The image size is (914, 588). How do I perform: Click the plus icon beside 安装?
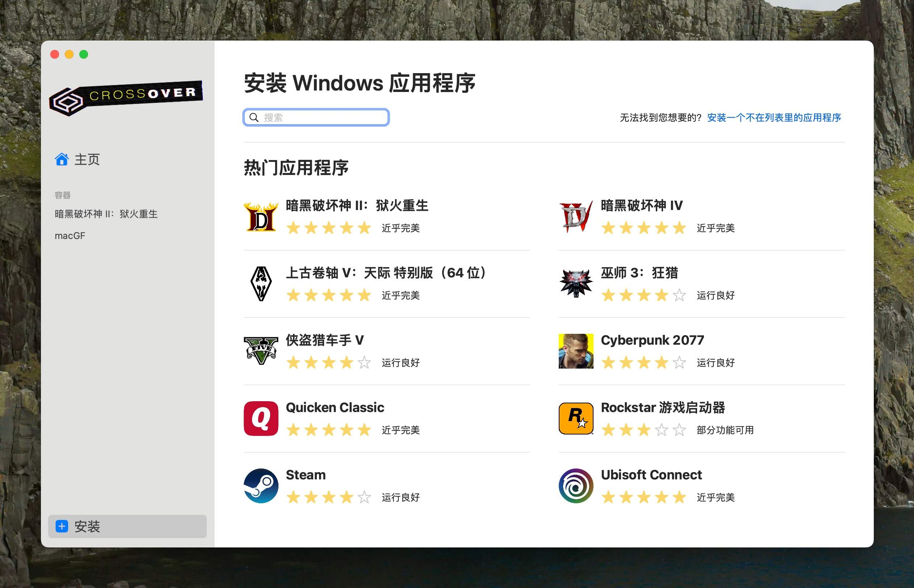point(62,526)
